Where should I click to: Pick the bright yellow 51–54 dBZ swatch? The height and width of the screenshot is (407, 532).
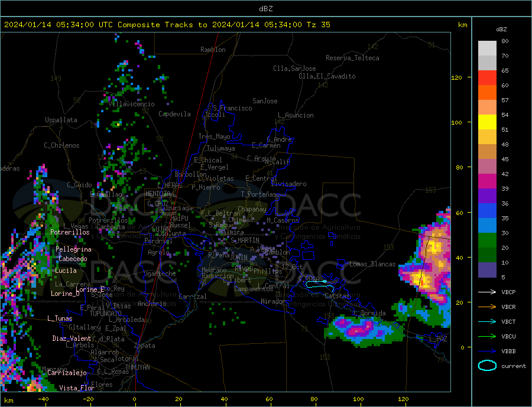point(487,122)
